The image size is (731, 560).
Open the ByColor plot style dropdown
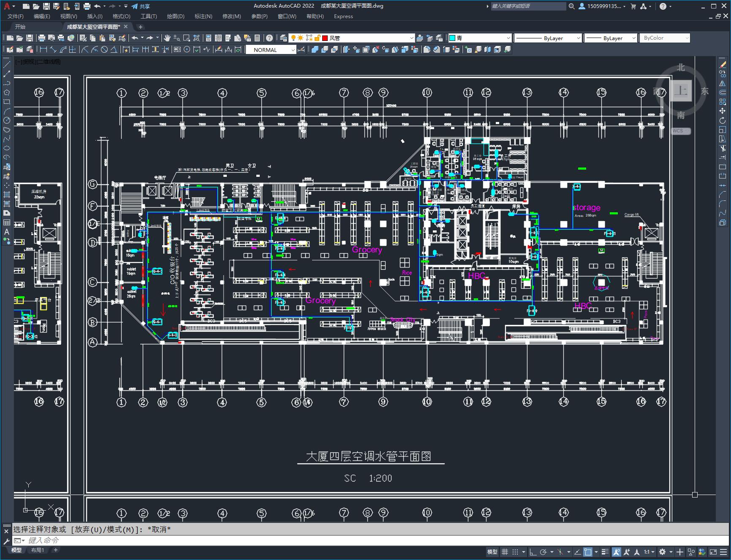(x=665, y=38)
